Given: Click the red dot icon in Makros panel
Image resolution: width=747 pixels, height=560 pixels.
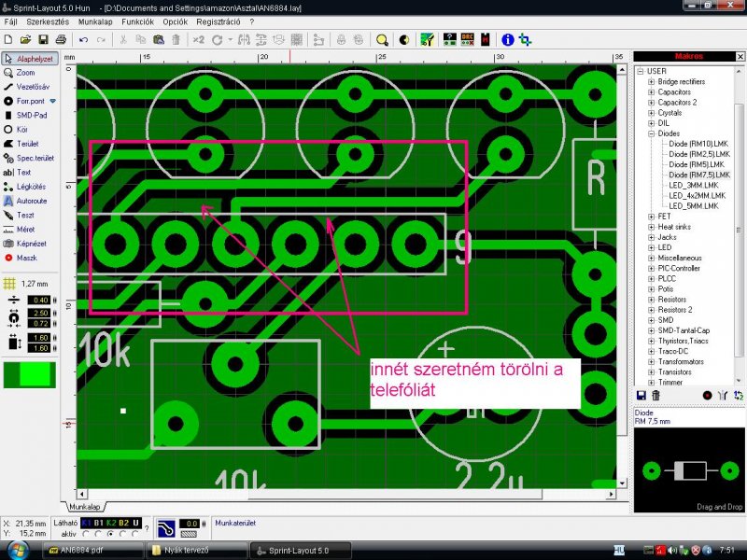Looking at the screenshot, I should (x=707, y=395).
